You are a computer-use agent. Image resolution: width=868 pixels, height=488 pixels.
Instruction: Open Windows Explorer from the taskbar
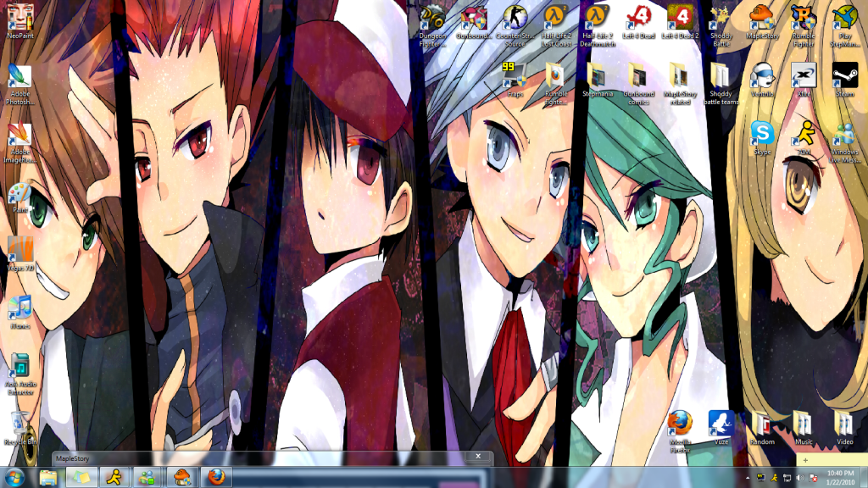(48, 478)
